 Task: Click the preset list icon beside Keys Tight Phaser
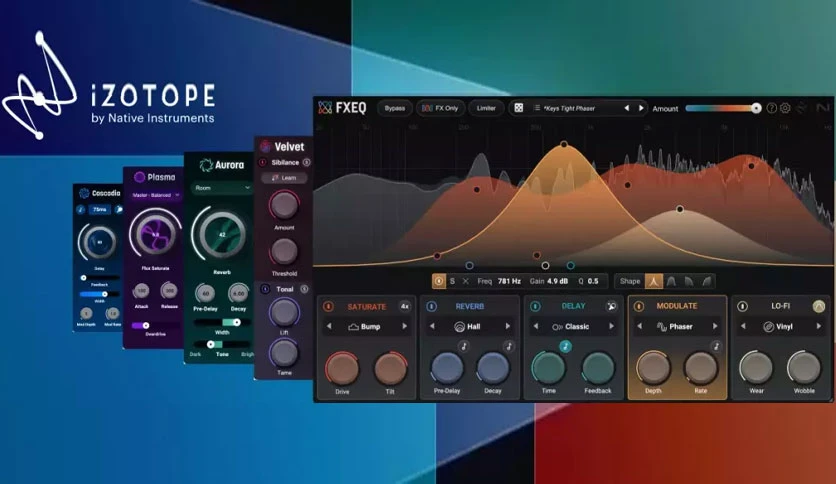[536, 108]
